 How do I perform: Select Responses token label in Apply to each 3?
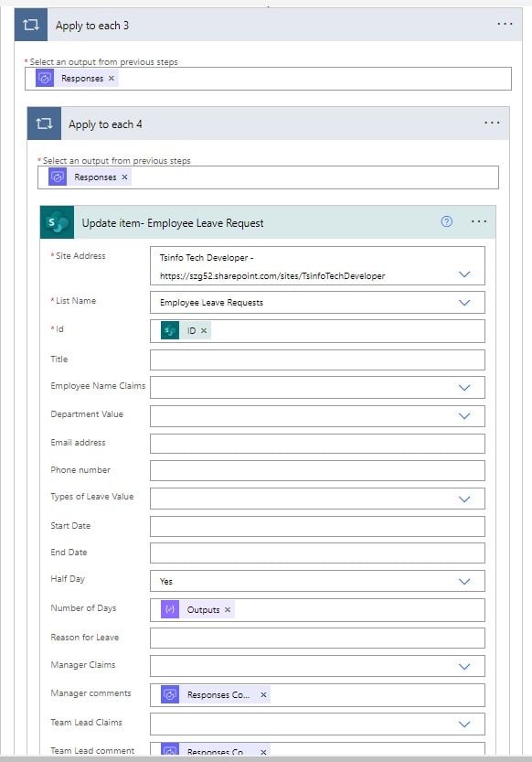tap(82, 79)
